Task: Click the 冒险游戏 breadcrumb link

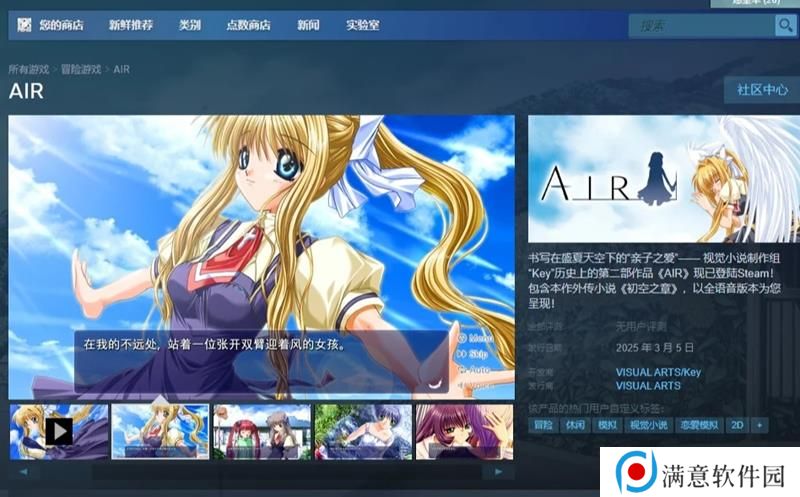Action: [x=81, y=69]
